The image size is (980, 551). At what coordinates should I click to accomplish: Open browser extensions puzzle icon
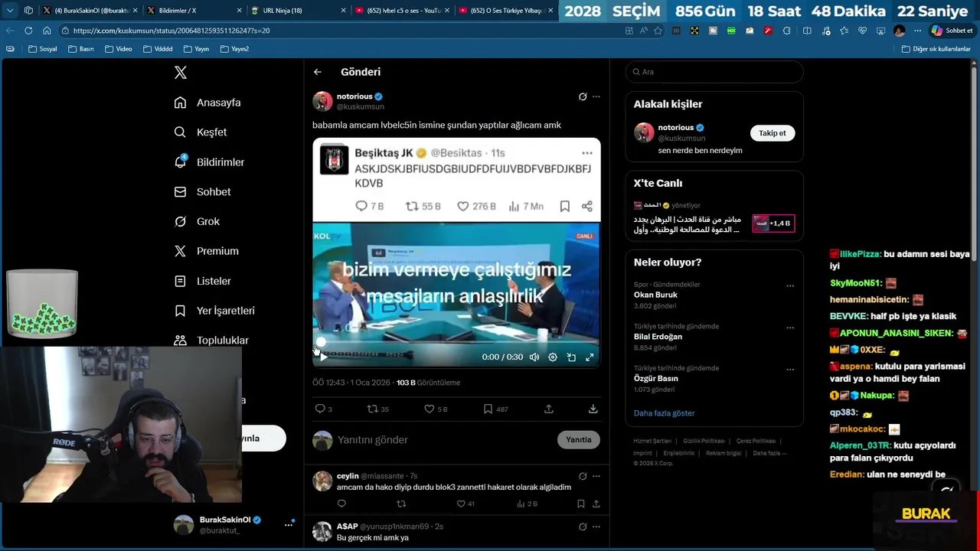pos(786,31)
